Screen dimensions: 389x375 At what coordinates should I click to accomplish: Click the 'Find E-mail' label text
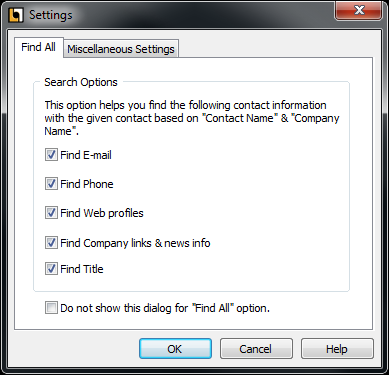(86, 155)
